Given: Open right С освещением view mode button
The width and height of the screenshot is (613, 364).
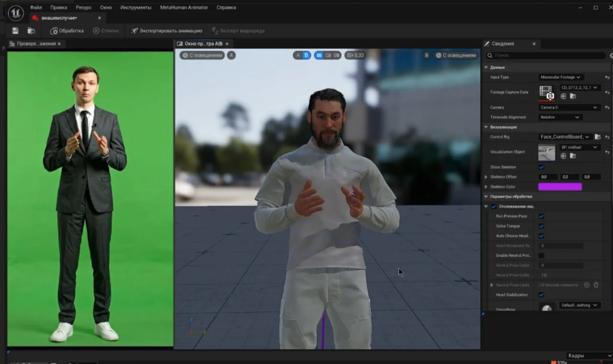Looking at the screenshot, I should [456, 55].
